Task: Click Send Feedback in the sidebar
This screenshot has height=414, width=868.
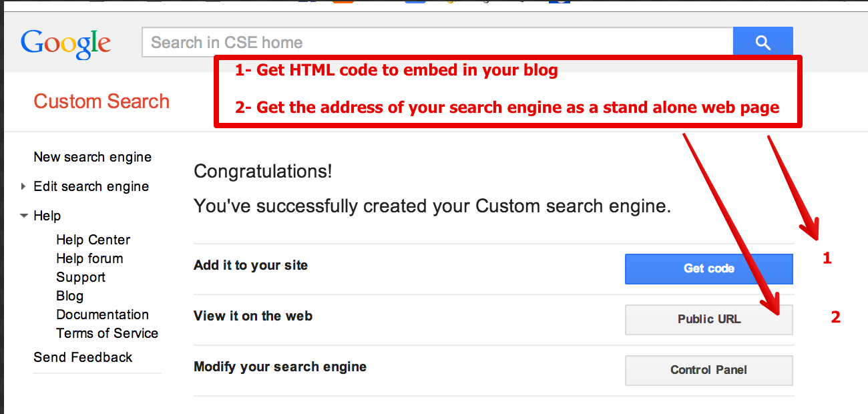Action: tap(83, 357)
